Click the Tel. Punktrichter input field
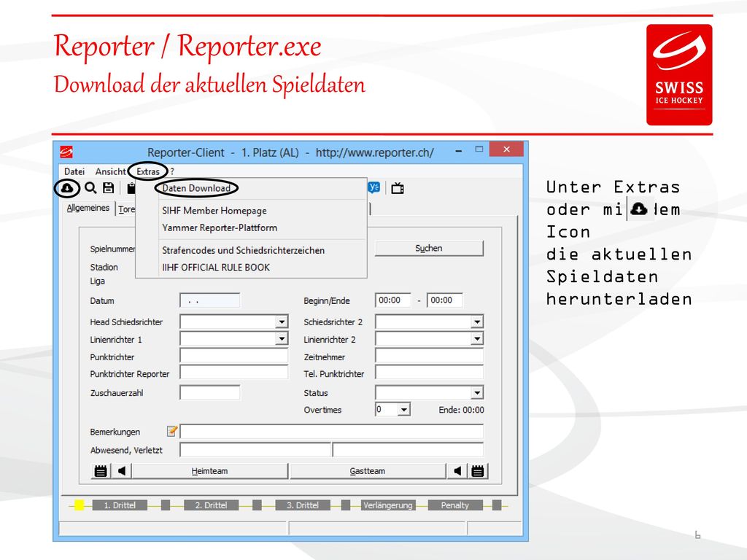Image resolution: width=747 pixels, height=560 pixels. point(429,373)
